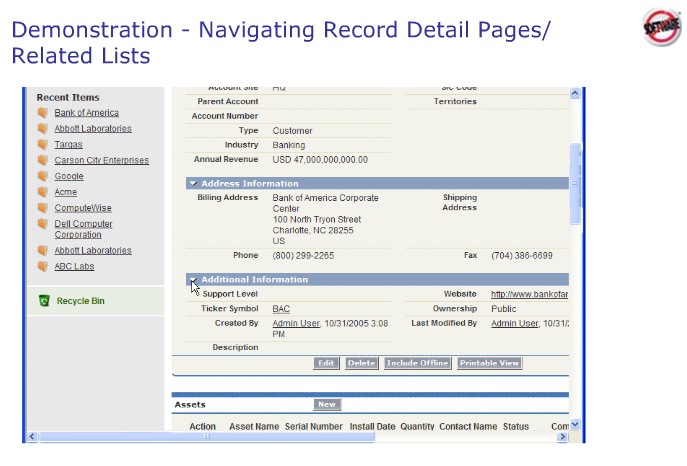
Task: Click the Include Offline button
Action: 417,363
